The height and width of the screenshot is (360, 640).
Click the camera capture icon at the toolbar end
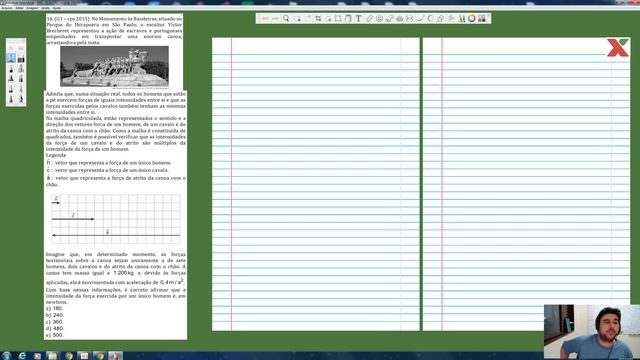point(482,18)
